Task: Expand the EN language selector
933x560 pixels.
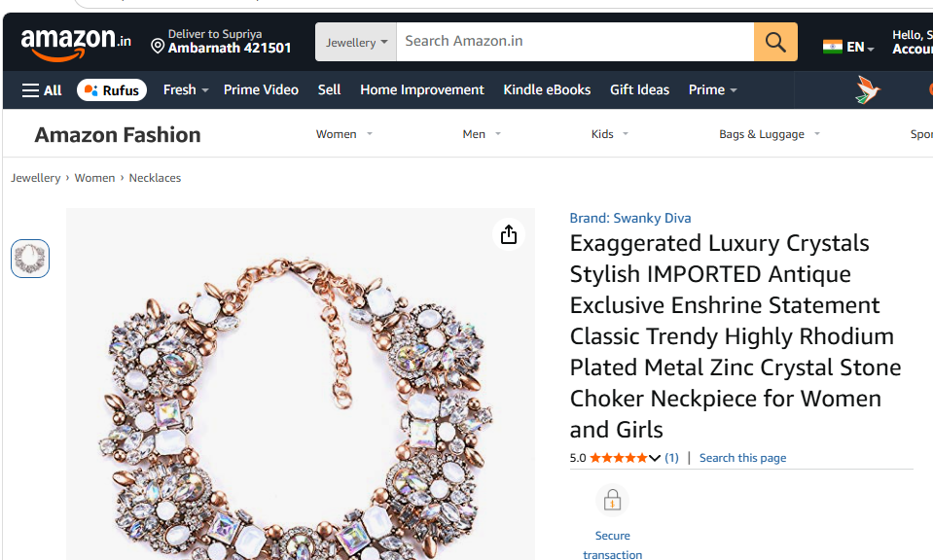Action: point(848,47)
